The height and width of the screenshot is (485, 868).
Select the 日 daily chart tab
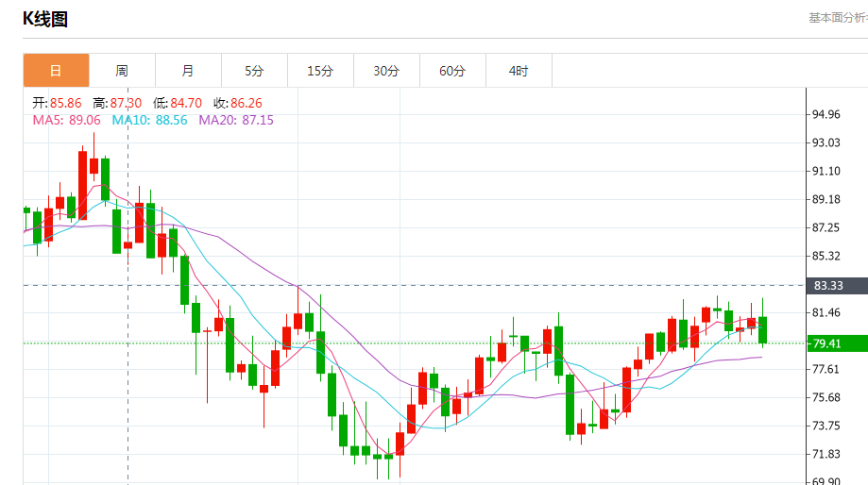coord(56,71)
